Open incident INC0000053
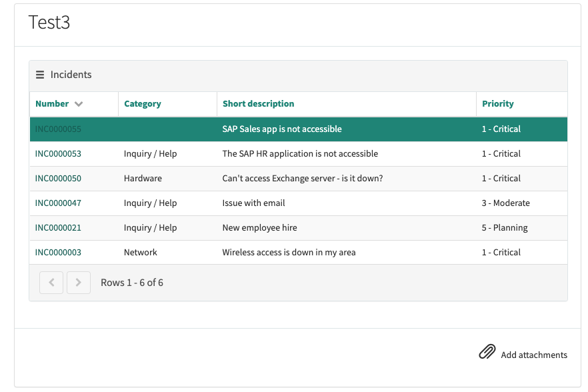 (x=58, y=154)
